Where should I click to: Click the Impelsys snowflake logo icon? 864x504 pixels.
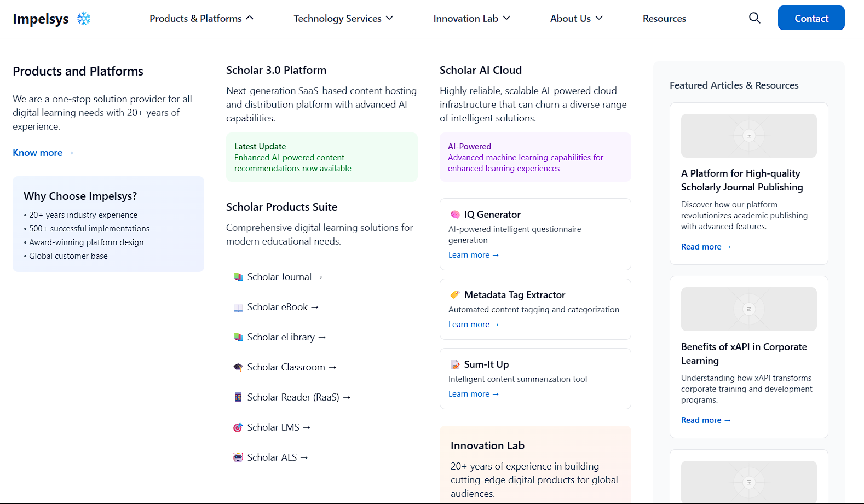tap(84, 19)
